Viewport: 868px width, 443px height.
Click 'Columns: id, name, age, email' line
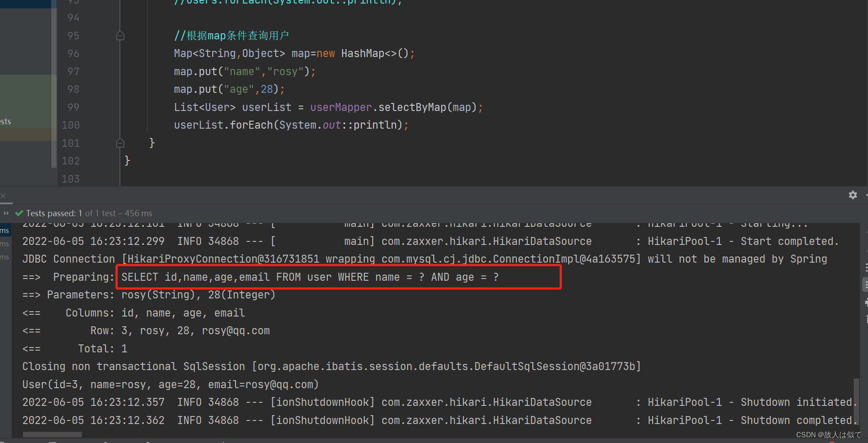pyautogui.click(x=155, y=313)
